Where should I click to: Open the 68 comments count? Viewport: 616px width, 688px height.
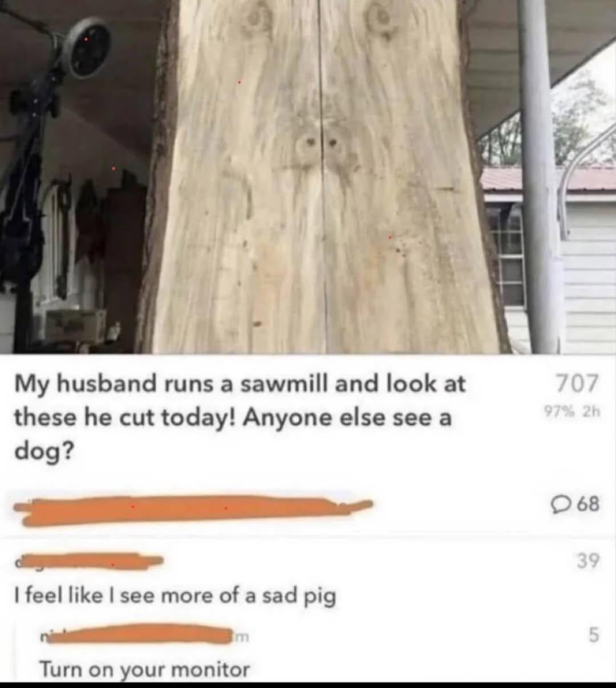pos(576,504)
